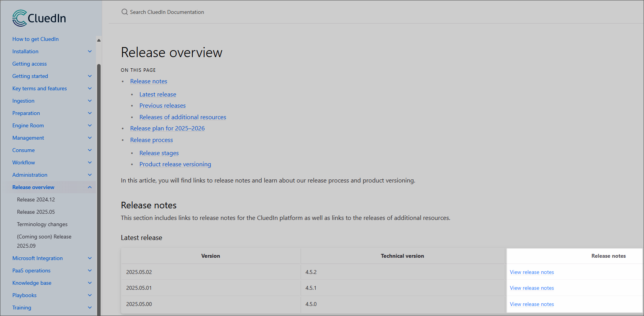Select Terminology changes in sidebar
This screenshot has height=316, width=644.
(x=42, y=224)
